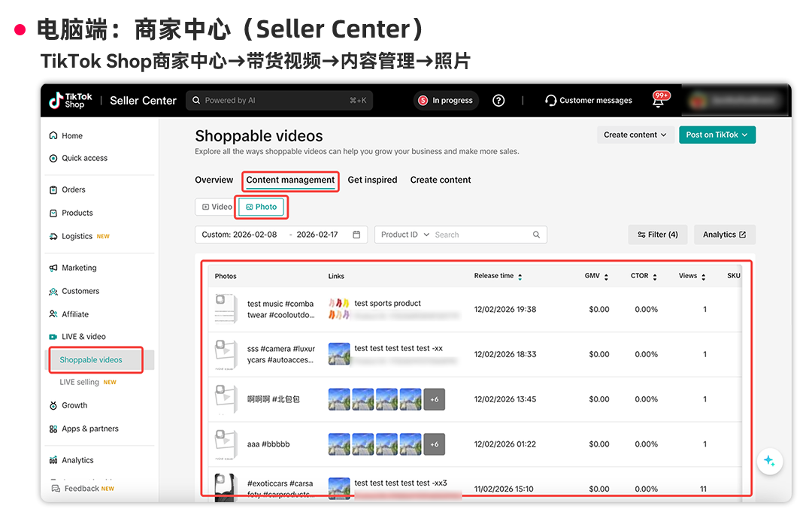812x518 pixels.
Task: Click the LIVE & video camera icon
Action: coord(53,337)
